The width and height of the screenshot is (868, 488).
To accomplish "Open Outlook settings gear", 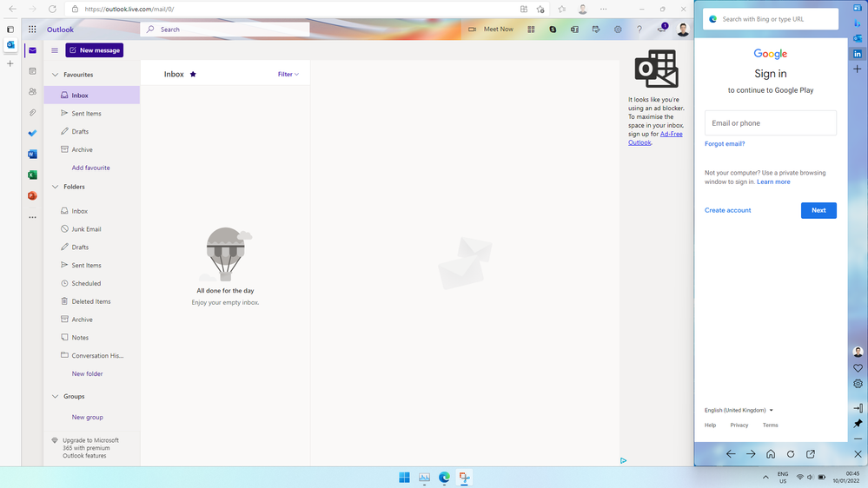I will pos(618,30).
